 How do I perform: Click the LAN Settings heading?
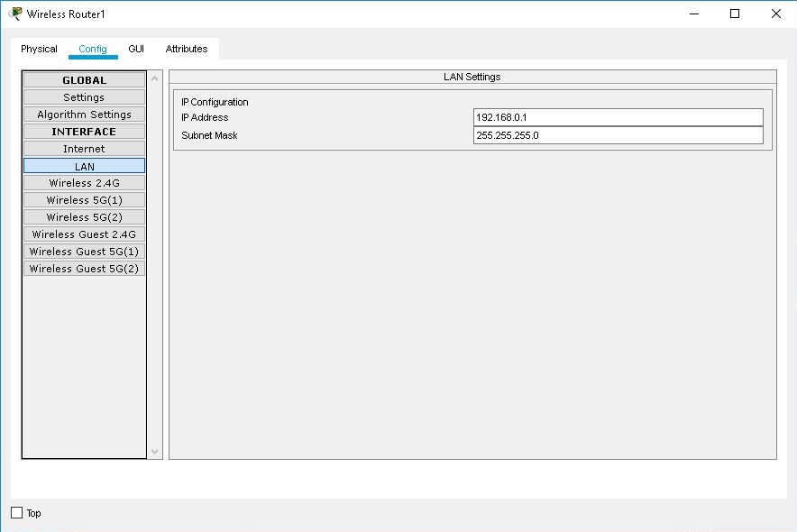[472, 77]
